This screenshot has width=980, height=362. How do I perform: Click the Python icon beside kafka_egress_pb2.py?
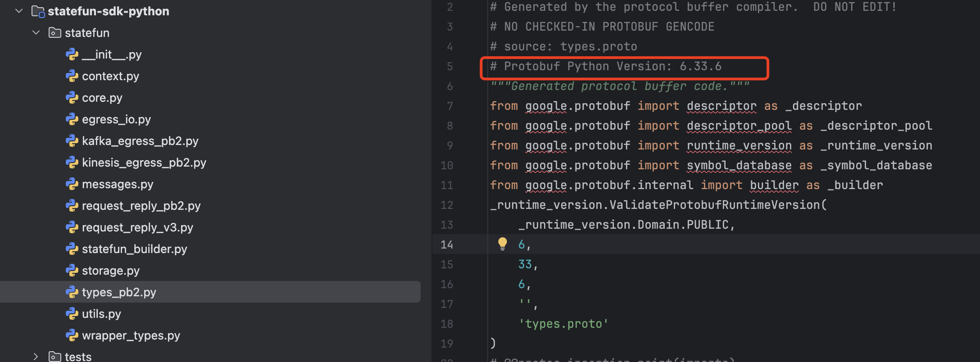[x=72, y=141]
